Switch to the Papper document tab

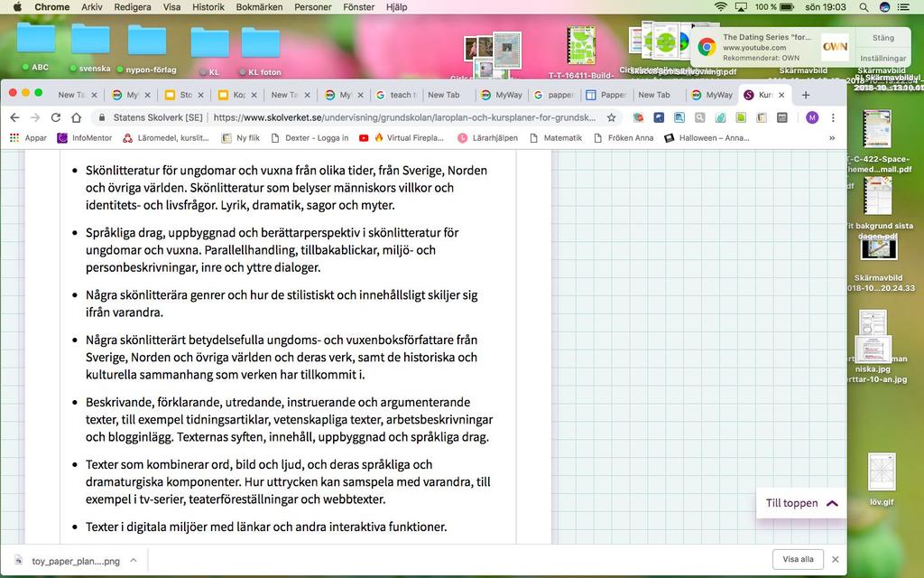[x=605, y=94]
